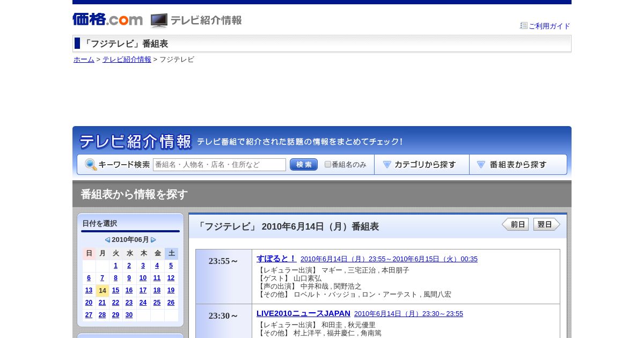This screenshot has height=338, width=644.
Task: Select June 13 in the calendar
Action: click(89, 290)
